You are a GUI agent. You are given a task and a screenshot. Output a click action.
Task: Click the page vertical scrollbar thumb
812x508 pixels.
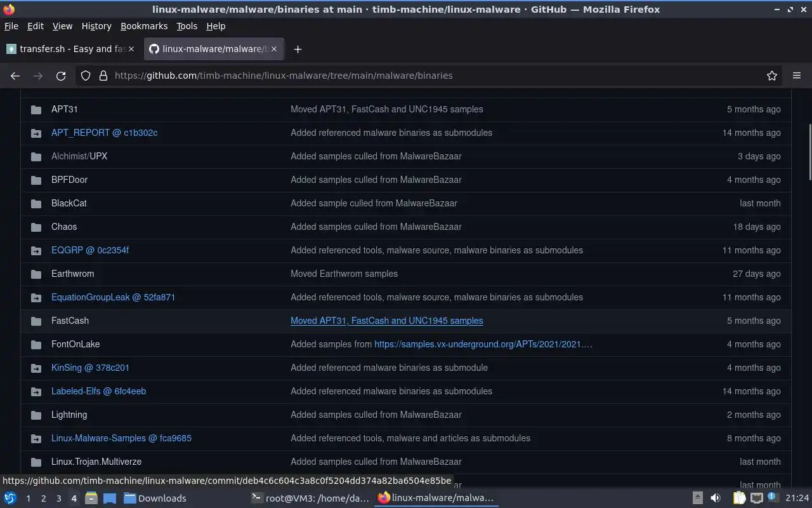[x=809, y=152]
